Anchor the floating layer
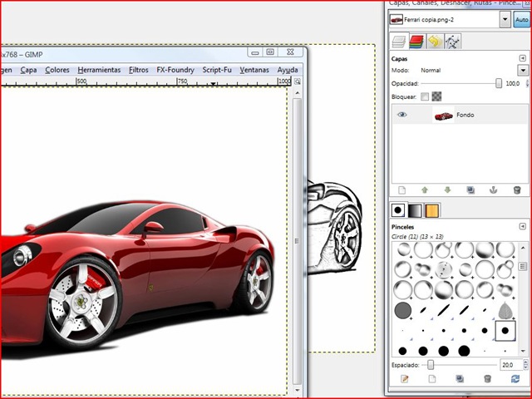This screenshot has height=399, width=532. click(x=494, y=190)
